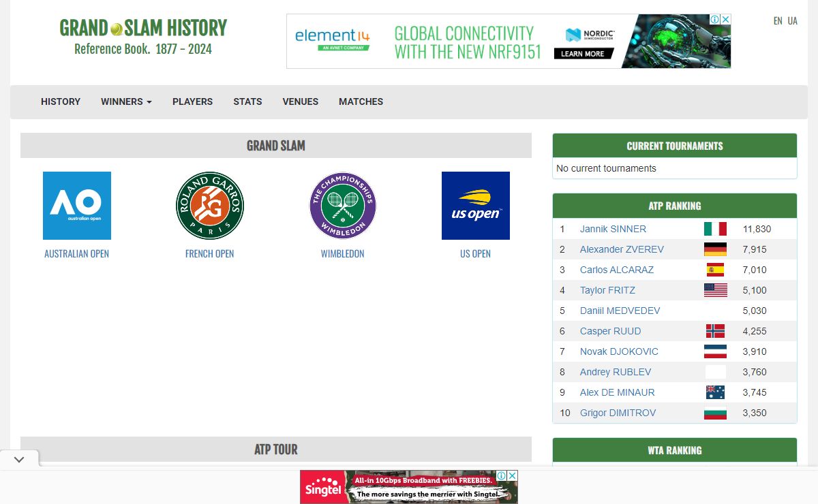Go to the Players page
The height and width of the screenshot is (504, 818).
(x=192, y=101)
